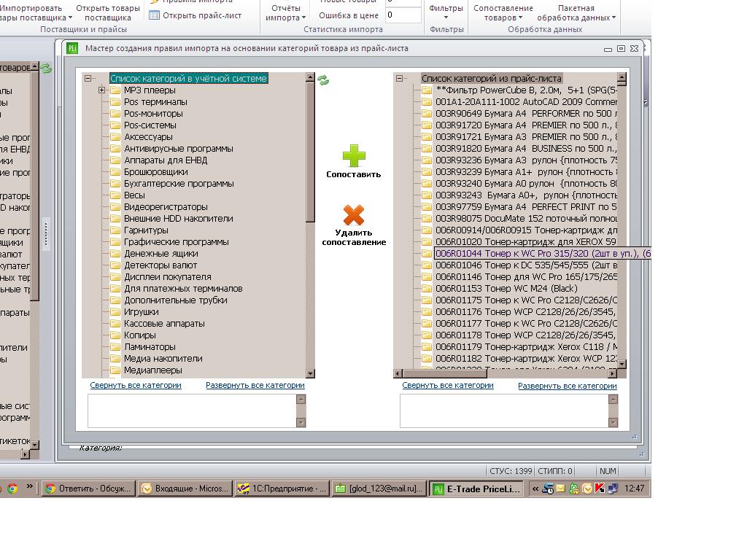This screenshot has height=560, width=747.
Task: Switch to the Входящие - Micros... taskbar window
Action: 185,489
